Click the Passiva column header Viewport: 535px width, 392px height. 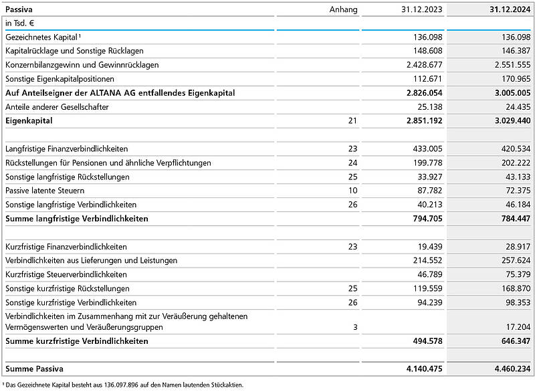pyautogui.click(x=19, y=9)
